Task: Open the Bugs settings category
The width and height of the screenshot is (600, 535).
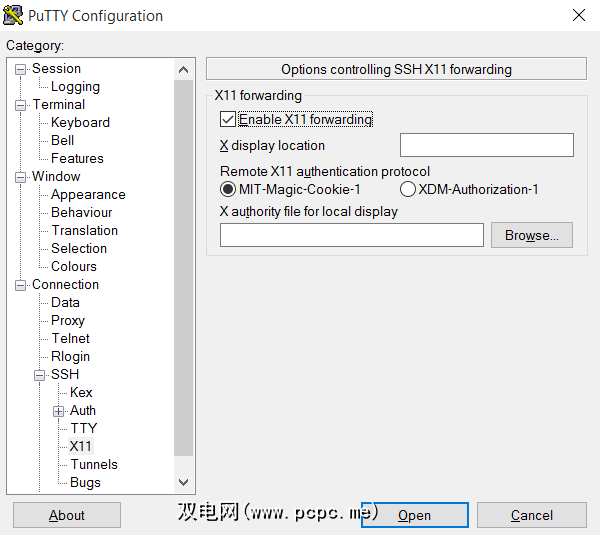Action: [x=85, y=482]
